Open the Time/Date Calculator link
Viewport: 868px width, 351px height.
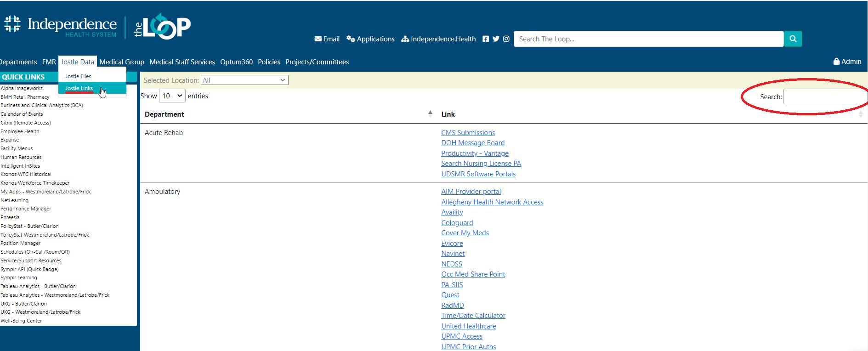click(x=473, y=316)
